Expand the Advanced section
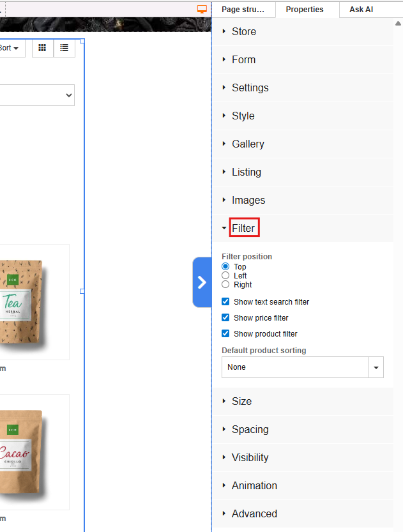The height and width of the screenshot is (532, 403). point(254,513)
